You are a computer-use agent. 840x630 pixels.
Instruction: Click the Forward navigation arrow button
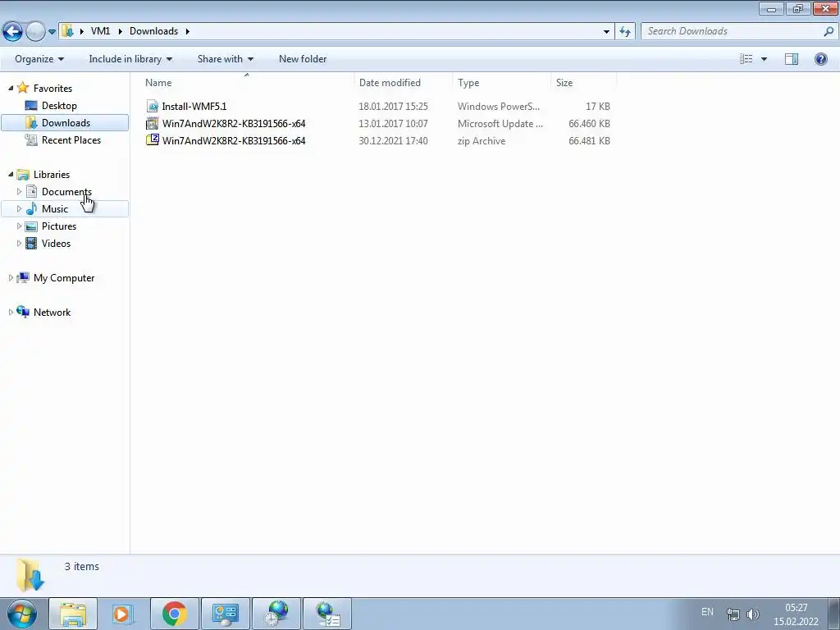point(35,31)
